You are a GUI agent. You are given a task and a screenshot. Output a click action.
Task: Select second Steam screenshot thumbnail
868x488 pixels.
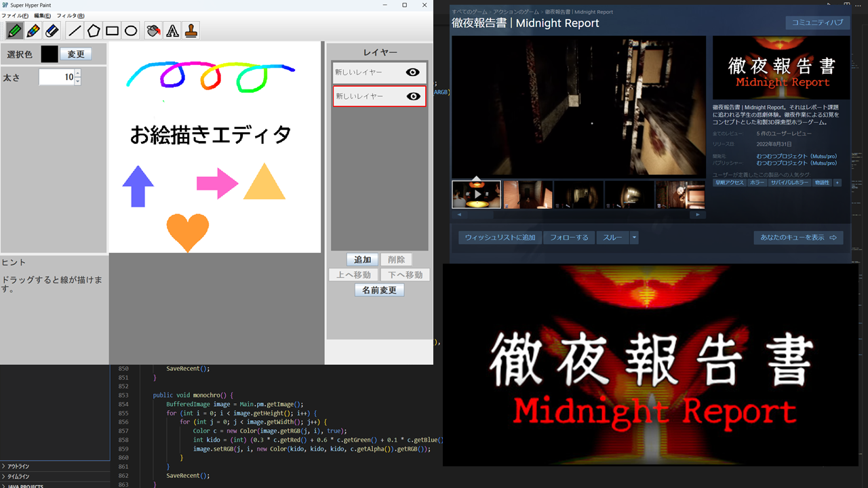528,195
